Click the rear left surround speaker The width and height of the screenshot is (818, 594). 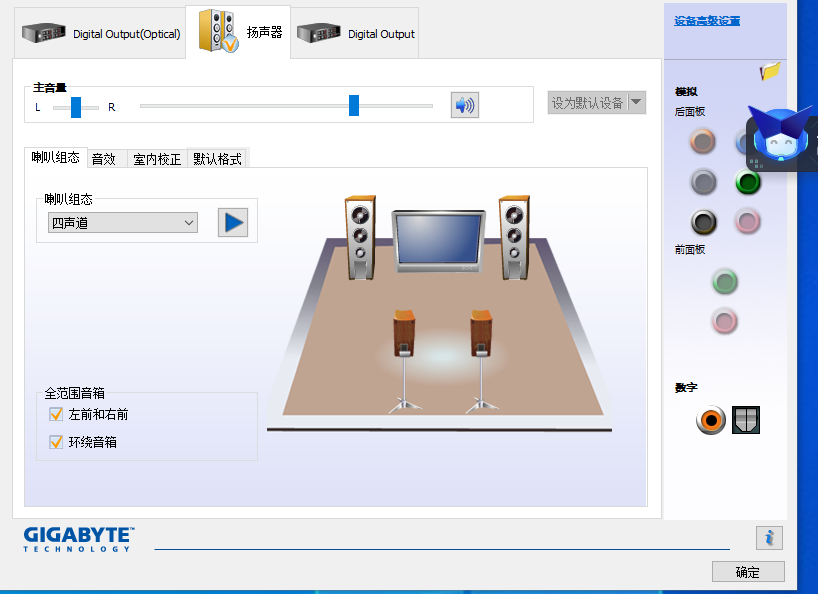point(404,361)
